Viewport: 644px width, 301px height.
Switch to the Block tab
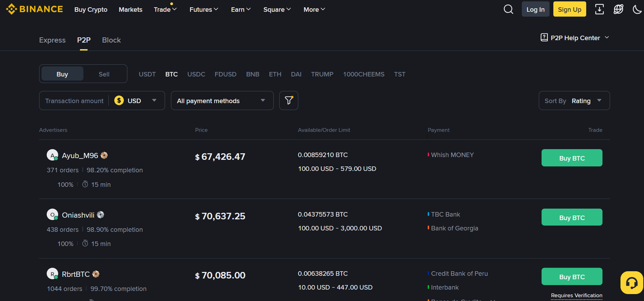click(x=111, y=40)
